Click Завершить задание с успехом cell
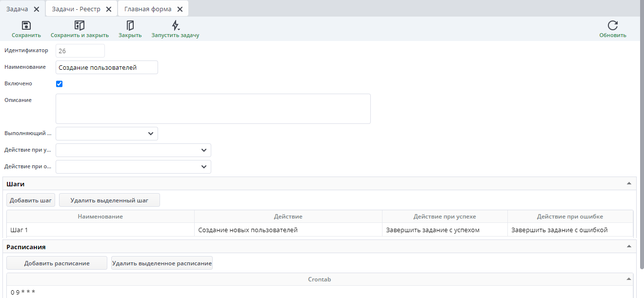Viewport: 644px width, 298px height. [x=445, y=230]
